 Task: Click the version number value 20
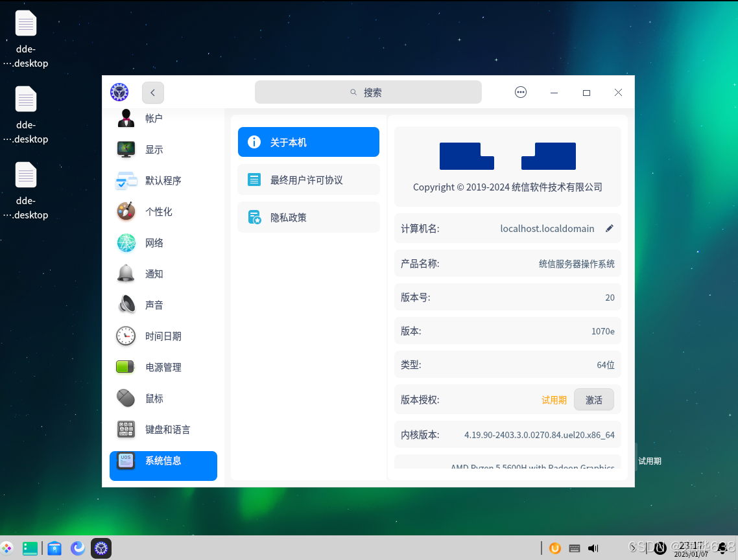pyautogui.click(x=610, y=297)
